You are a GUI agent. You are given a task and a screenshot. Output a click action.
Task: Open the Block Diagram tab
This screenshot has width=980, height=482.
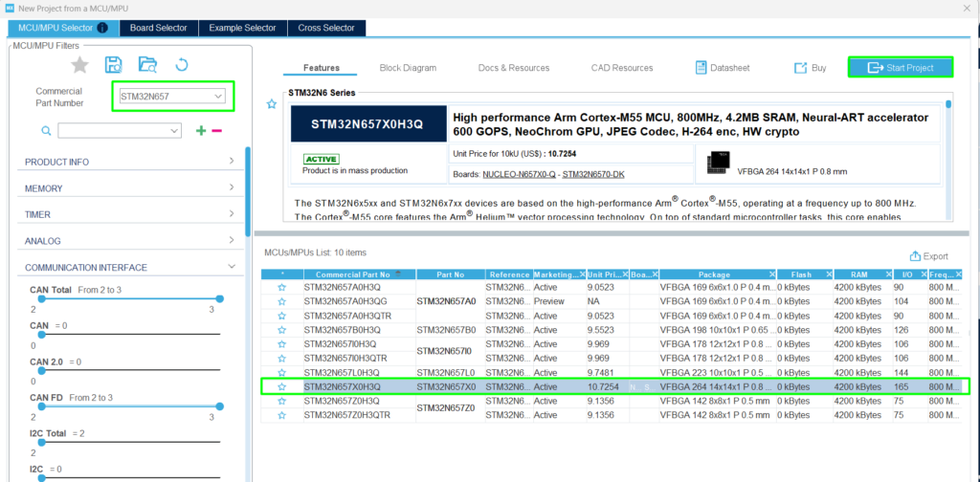(408, 68)
